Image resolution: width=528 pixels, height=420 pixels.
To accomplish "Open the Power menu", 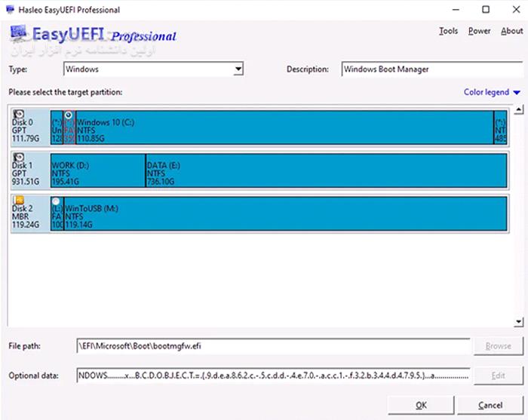I will pos(479,31).
